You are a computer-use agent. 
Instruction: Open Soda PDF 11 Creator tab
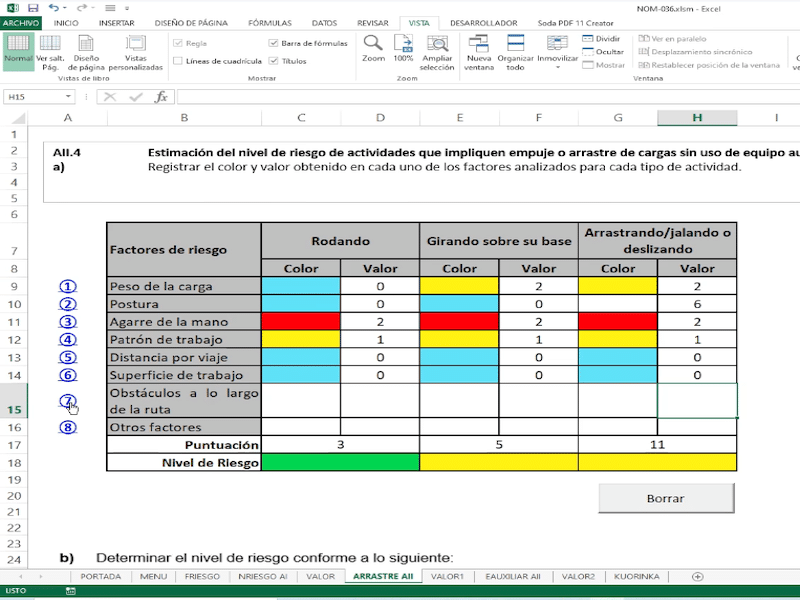pos(576,23)
